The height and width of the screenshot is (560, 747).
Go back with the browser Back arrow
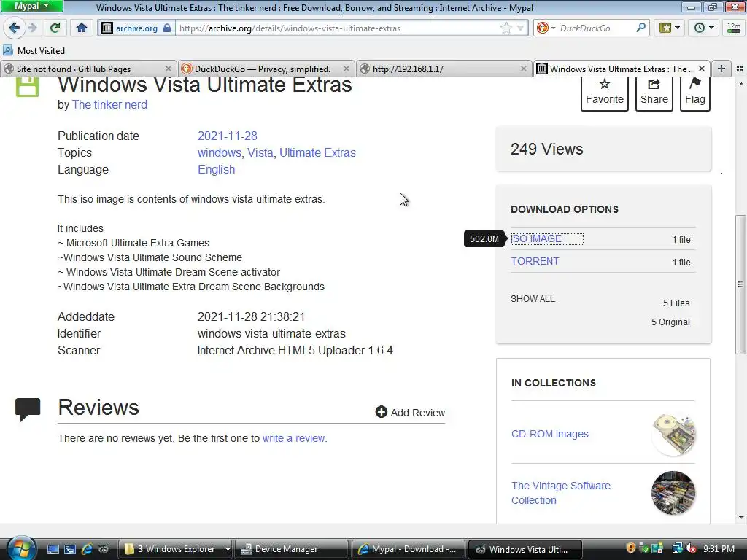click(x=15, y=28)
